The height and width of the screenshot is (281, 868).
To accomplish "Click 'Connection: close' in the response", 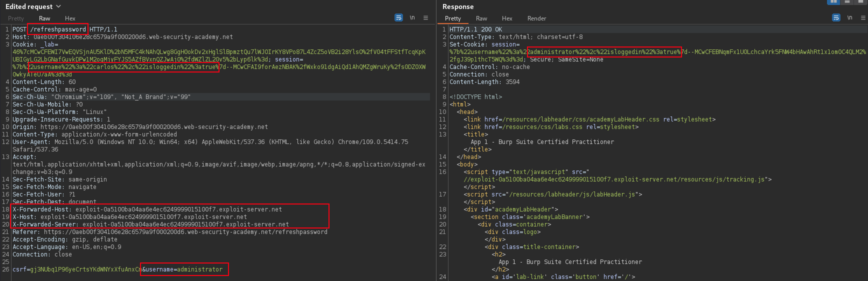I will [x=479, y=74].
